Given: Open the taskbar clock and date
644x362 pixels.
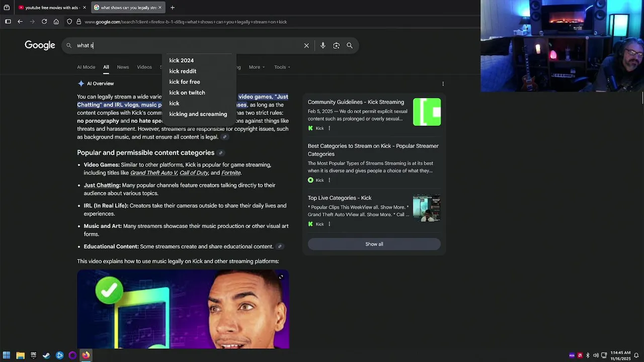Looking at the screenshot, I should point(620,355).
